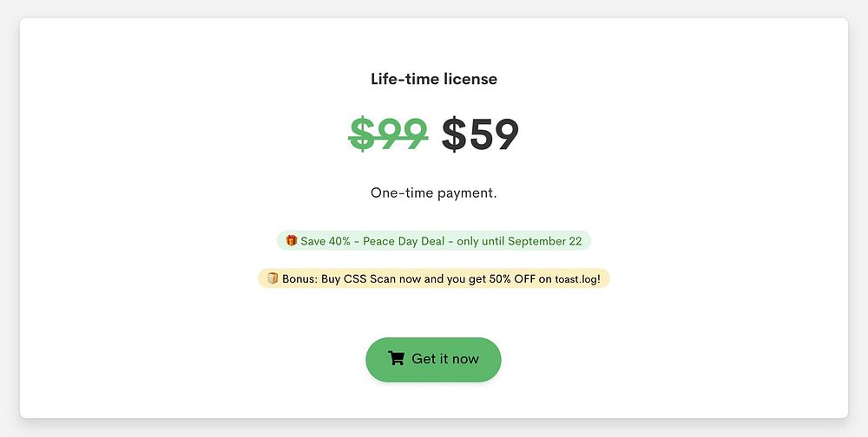
Task: Click the $59 price text
Action: click(x=480, y=134)
